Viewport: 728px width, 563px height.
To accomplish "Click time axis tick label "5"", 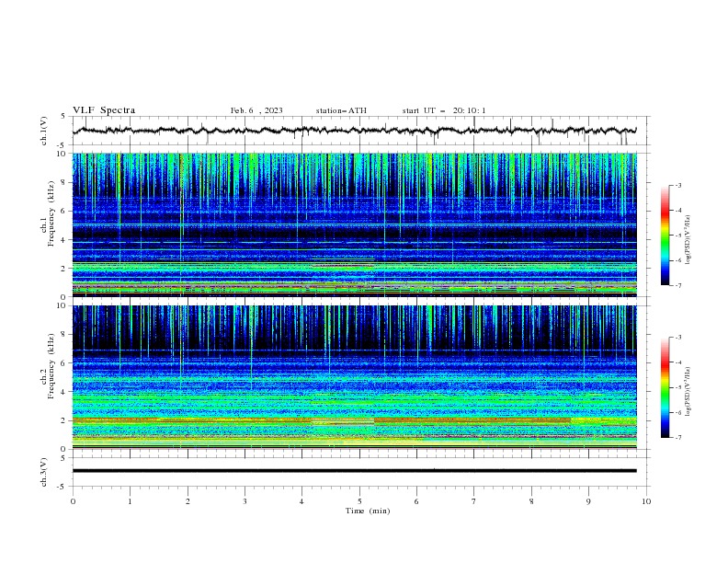I will (359, 501).
